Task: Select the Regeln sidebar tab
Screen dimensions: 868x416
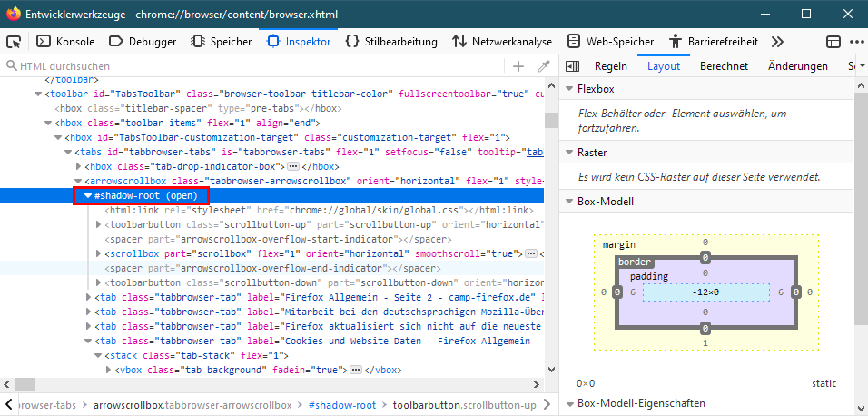Action: click(611, 66)
